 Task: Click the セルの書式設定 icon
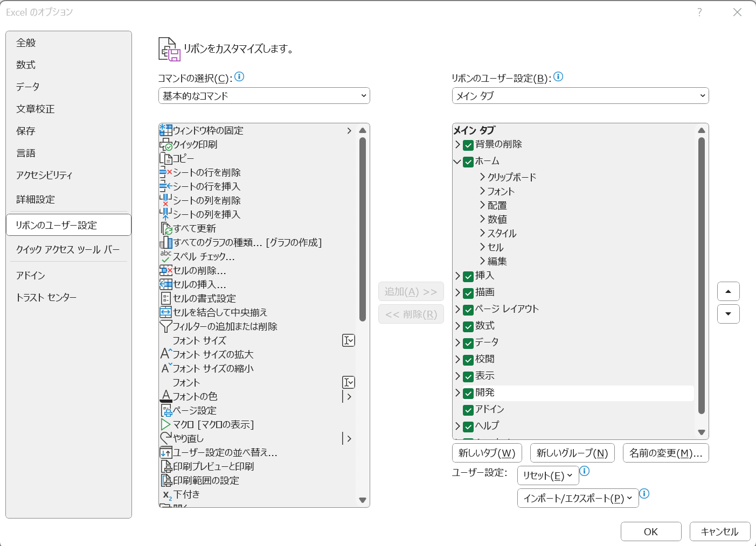click(x=166, y=298)
